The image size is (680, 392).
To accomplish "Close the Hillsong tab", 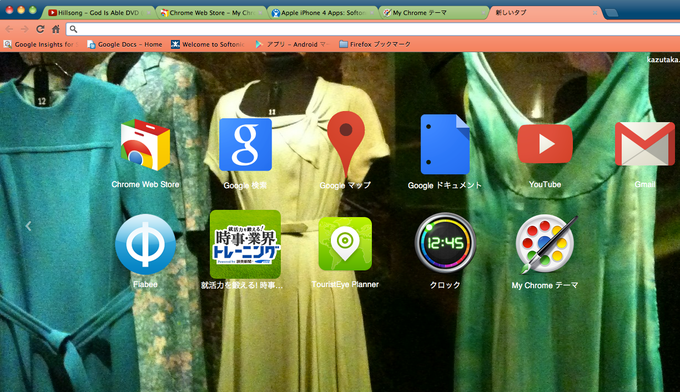I will tap(149, 13).
